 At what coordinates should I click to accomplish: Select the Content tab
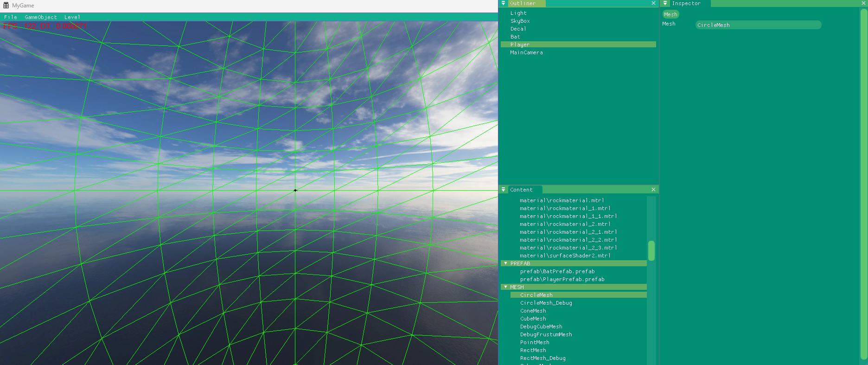525,190
